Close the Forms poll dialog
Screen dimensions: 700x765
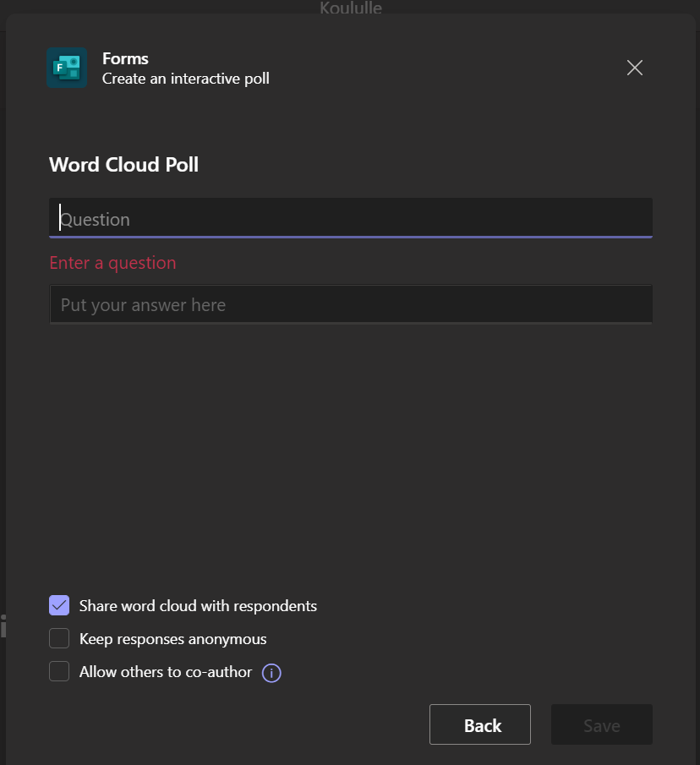coord(635,68)
